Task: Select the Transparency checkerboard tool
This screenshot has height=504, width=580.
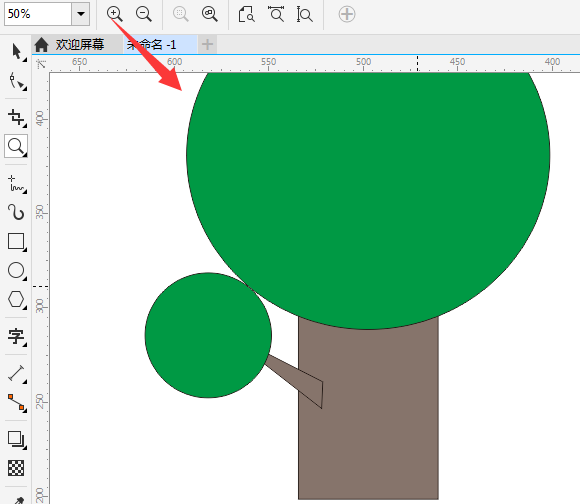Action: pyautogui.click(x=16, y=468)
